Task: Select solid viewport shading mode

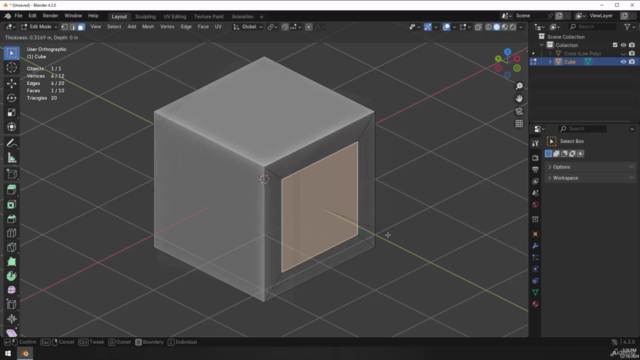Action: [x=496, y=27]
